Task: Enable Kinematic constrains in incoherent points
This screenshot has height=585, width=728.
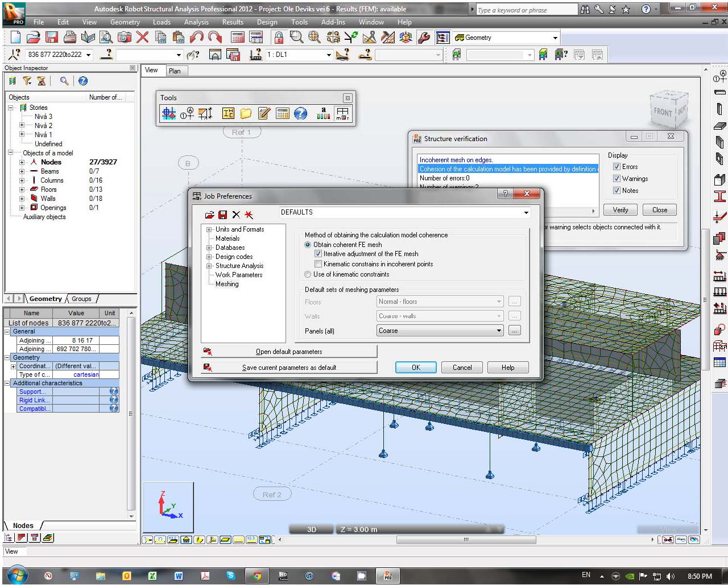Action: (318, 263)
